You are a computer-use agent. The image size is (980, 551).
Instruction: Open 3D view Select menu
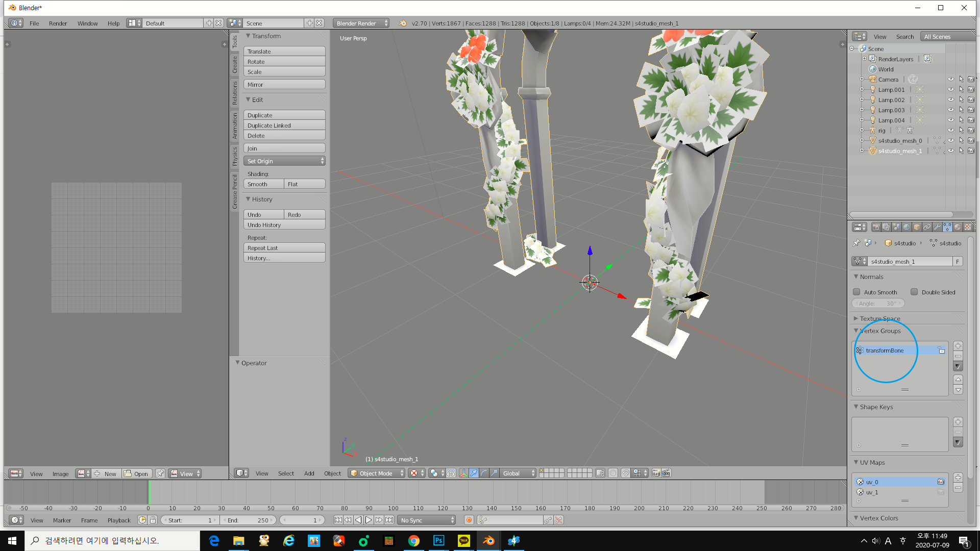pos(286,473)
